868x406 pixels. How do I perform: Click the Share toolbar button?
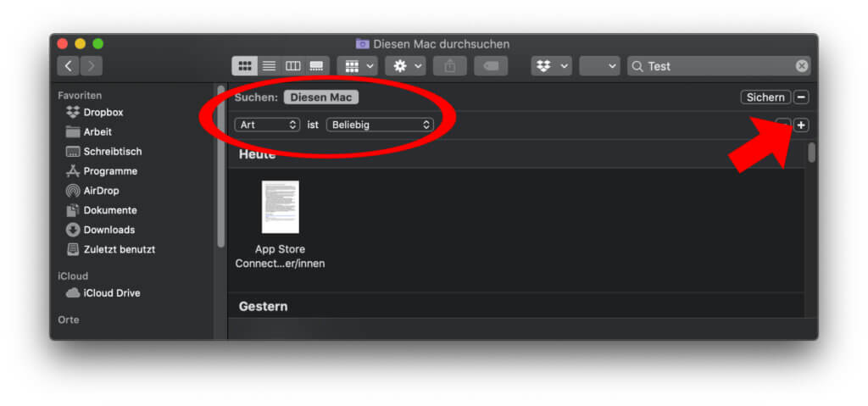click(449, 66)
